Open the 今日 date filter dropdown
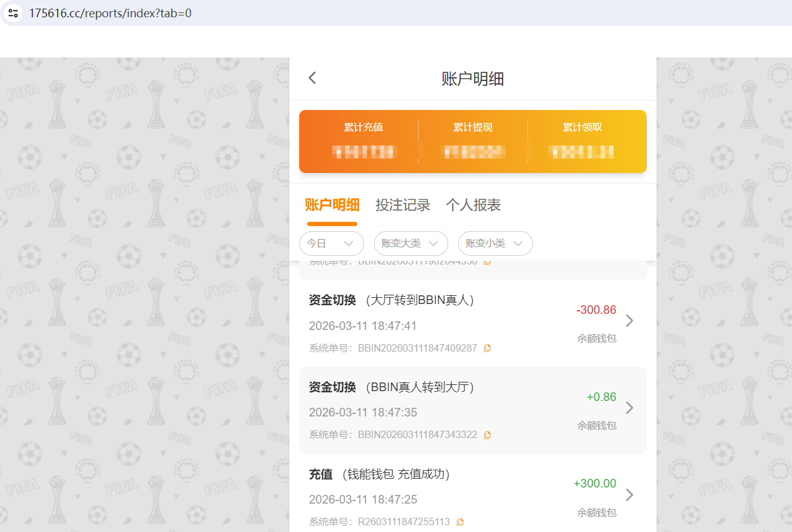The image size is (792, 532). click(331, 243)
